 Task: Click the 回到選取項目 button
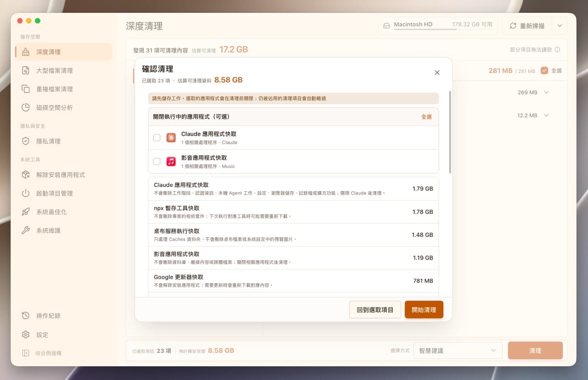tap(375, 310)
